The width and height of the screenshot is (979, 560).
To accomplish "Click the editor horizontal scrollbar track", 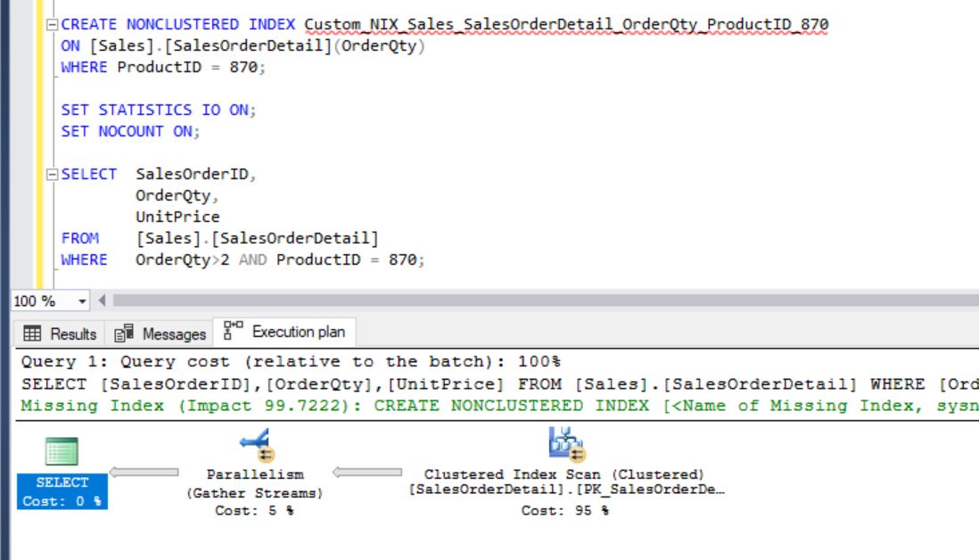I will (545, 301).
